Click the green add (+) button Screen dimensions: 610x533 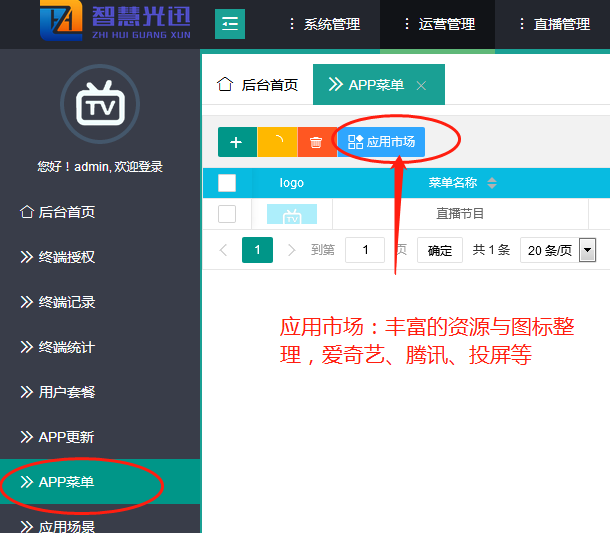236,142
